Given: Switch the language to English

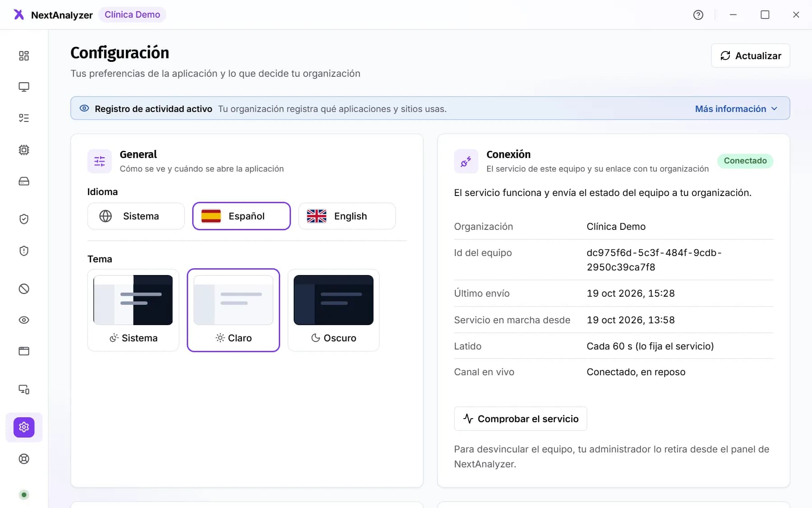Looking at the screenshot, I should pos(347,216).
